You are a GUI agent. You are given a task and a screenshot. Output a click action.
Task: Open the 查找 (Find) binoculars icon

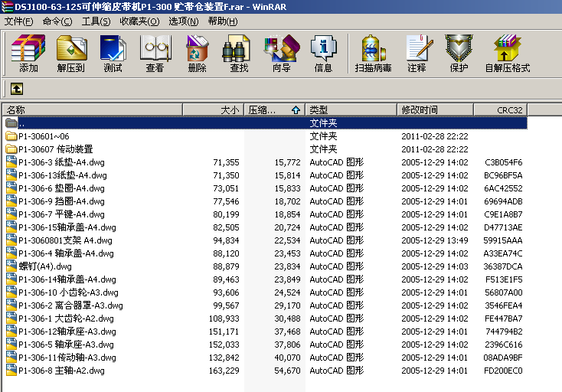pos(239,53)
